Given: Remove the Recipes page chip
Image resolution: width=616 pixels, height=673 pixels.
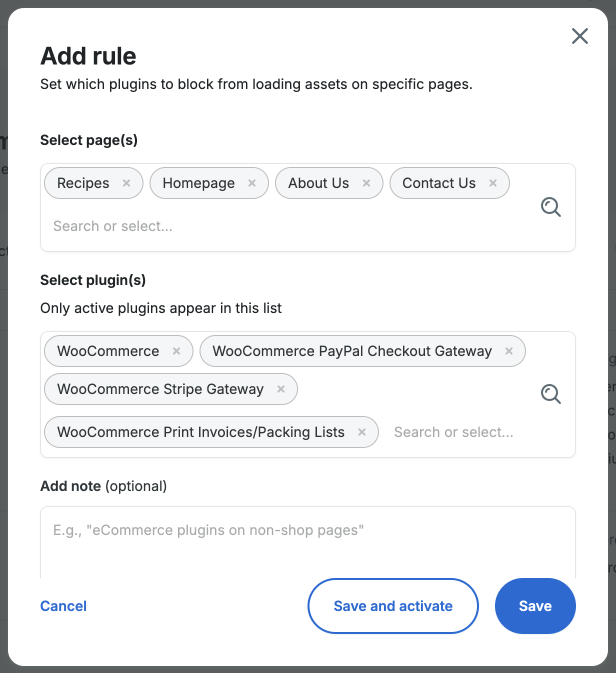Looking at the screenshot, I should (126, 183).
